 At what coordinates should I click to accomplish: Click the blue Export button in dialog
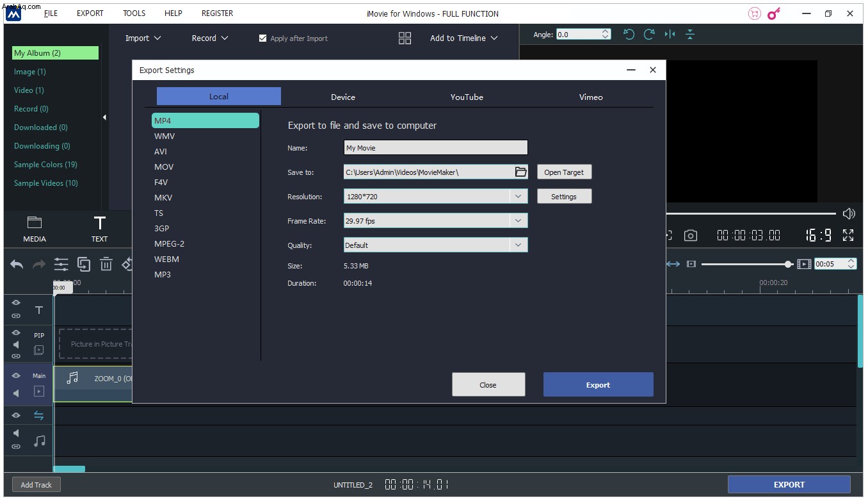pos(599,385)
